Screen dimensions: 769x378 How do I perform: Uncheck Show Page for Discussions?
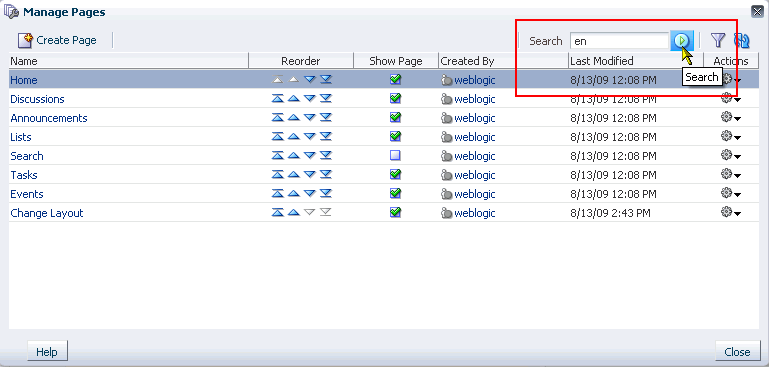(395, 98)
